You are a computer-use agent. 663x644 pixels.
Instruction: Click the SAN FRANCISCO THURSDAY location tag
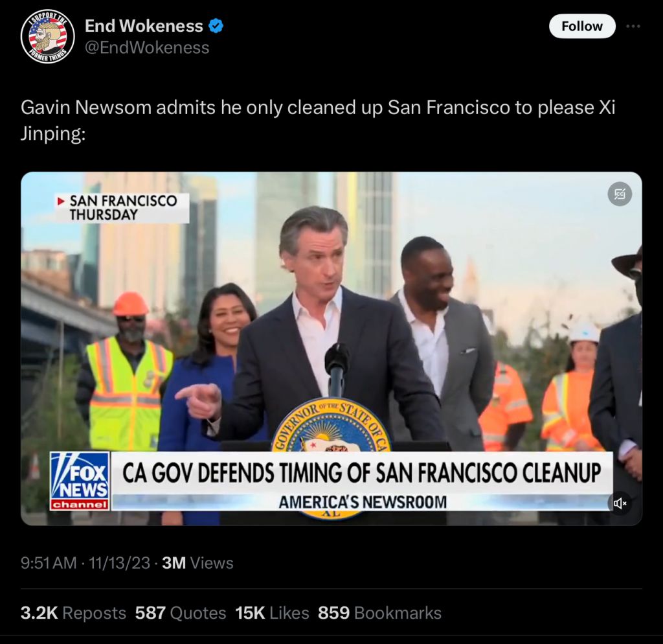coord(122,208)
